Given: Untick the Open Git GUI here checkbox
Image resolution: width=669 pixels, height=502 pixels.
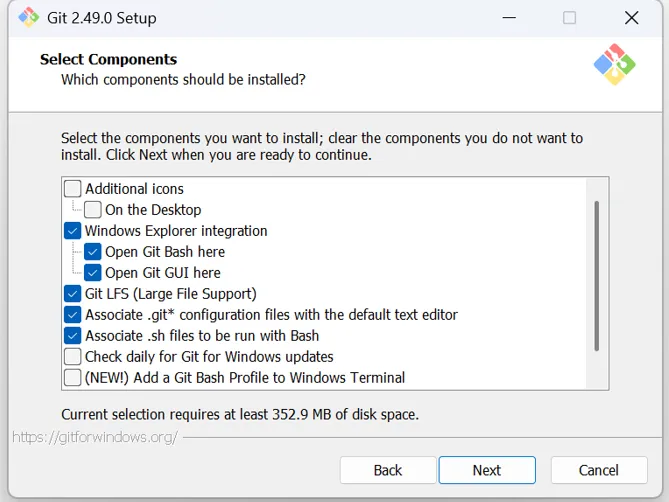Looking at the screenshot, I should [93, 273].
